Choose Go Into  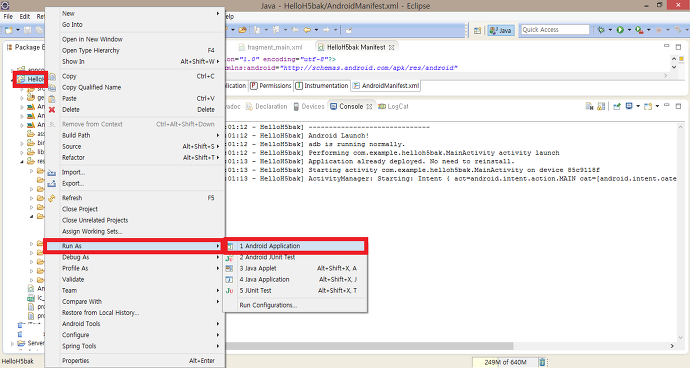coord(134,25)
